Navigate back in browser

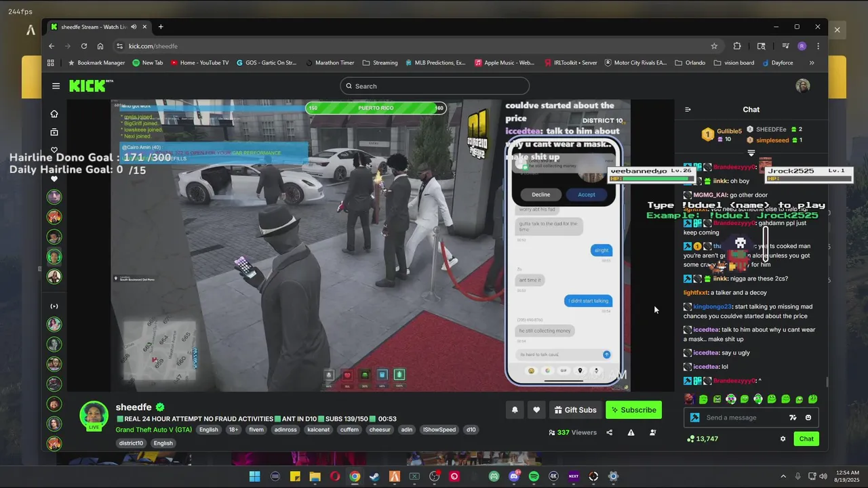pyautogui.click(x=52, y=46)
